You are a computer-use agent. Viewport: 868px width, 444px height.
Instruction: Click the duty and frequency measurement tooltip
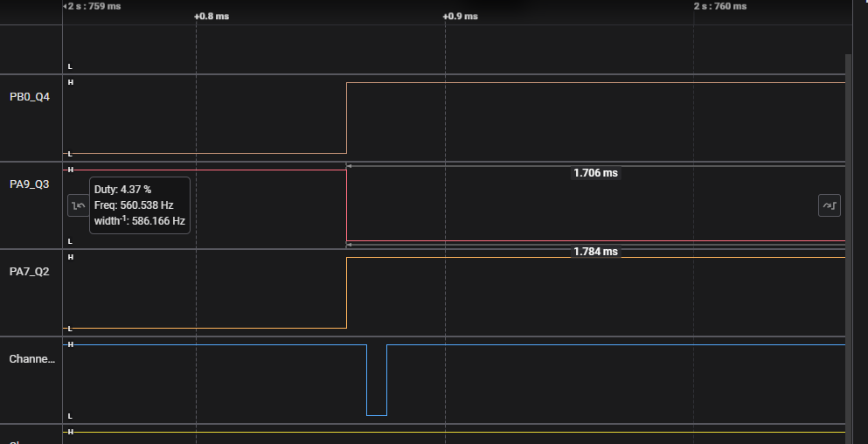140,205
